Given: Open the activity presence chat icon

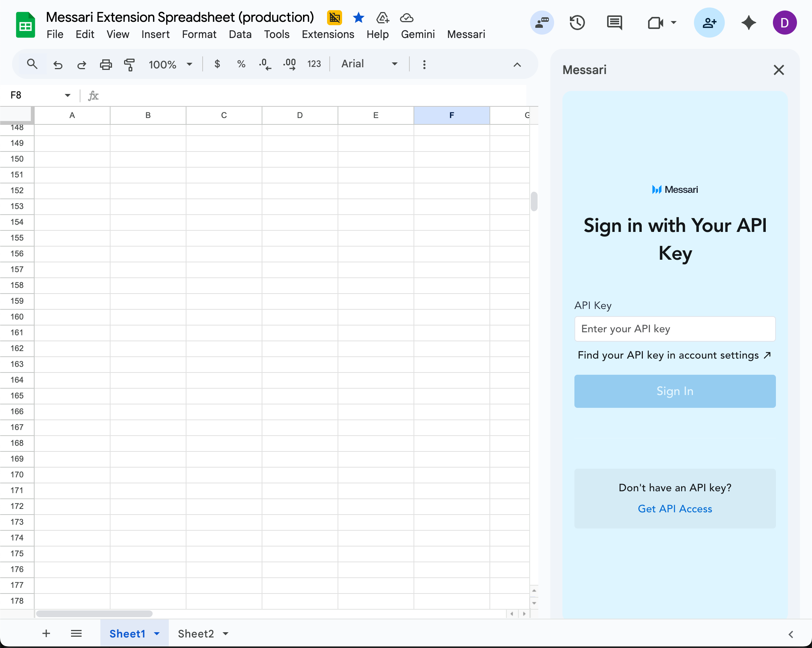Looking at the screenshot, I should pos(542,23).
